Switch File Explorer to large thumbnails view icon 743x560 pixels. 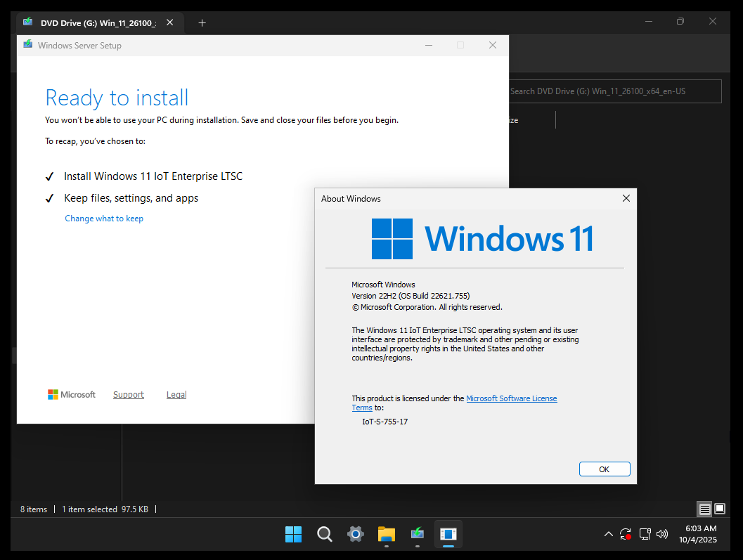point(720,509)
